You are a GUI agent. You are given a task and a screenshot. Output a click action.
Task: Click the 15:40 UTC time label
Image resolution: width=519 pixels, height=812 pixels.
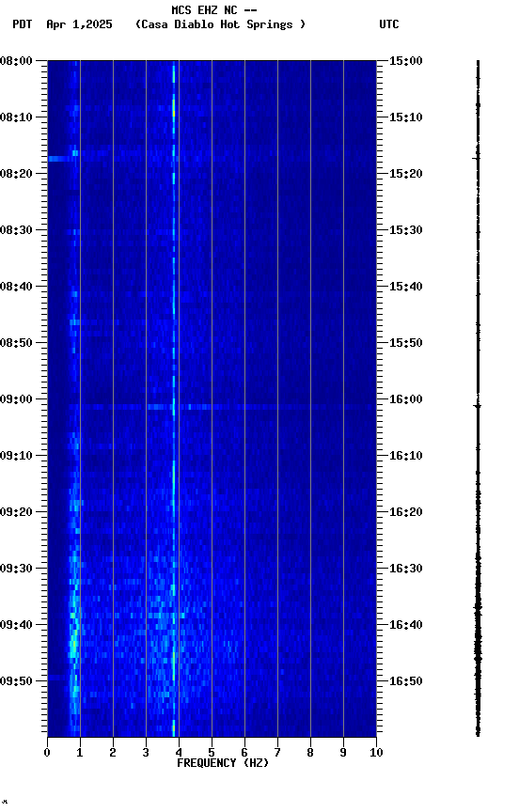tap(406, 287)
